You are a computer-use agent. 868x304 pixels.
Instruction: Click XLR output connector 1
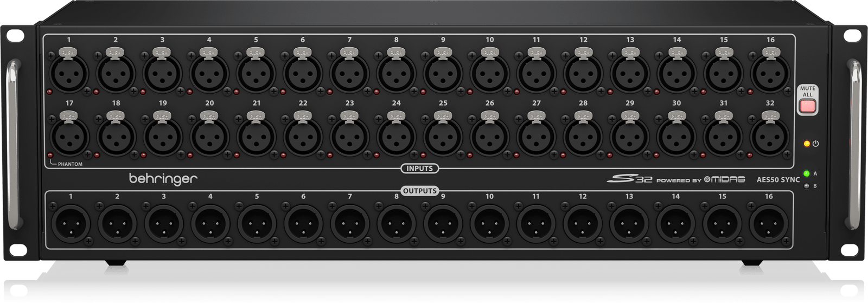pos(71,224)
